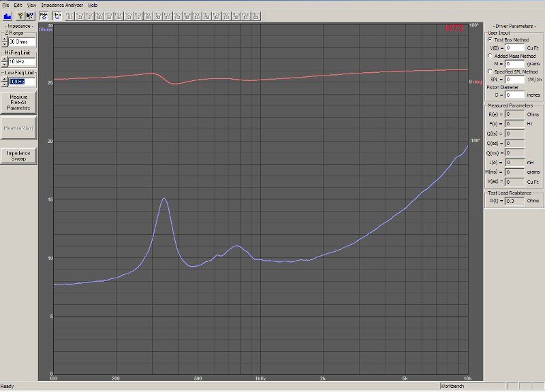Image resolution: width=545 pixels, height=392 pixels.
Task: Click the Test Lead Resistance R(t) field
Action: coord(514,201)
